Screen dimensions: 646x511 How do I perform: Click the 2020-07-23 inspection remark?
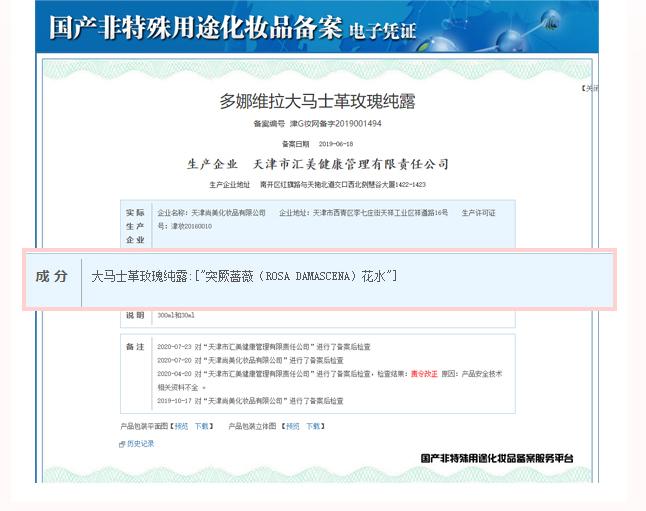click(264, 347)
